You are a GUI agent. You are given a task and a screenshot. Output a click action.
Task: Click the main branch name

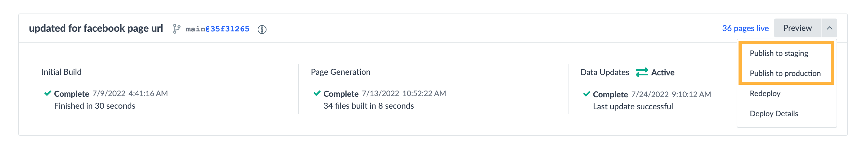[195, 29]
